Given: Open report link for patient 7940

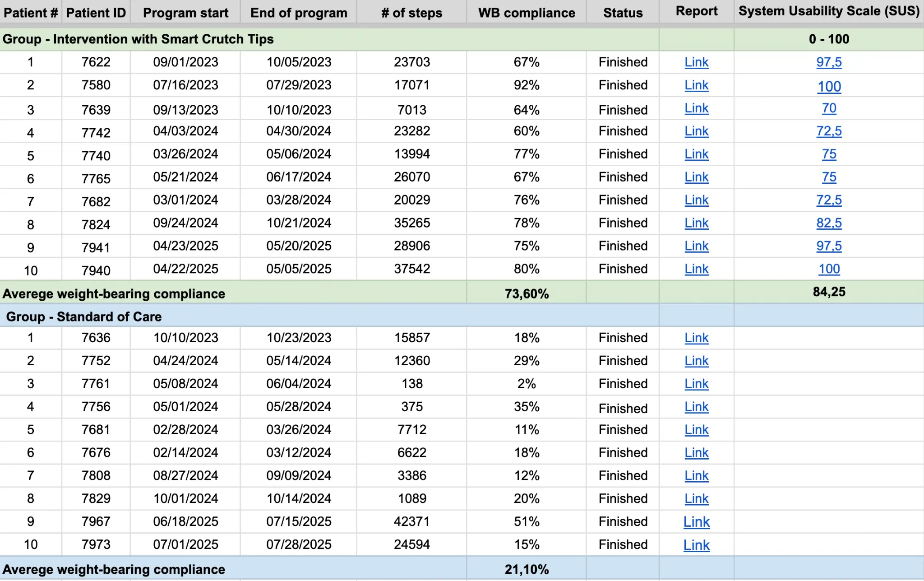Looking at the screenshot, I should coord(696,269).
